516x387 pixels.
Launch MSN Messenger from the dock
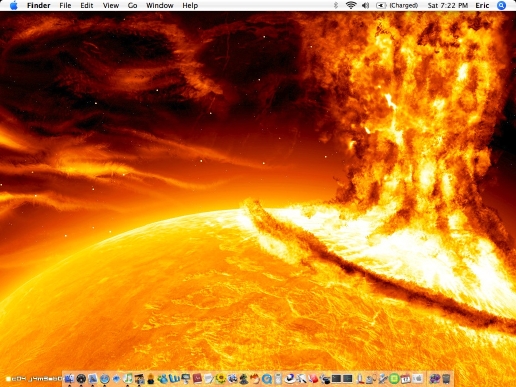tap(163, 379)
